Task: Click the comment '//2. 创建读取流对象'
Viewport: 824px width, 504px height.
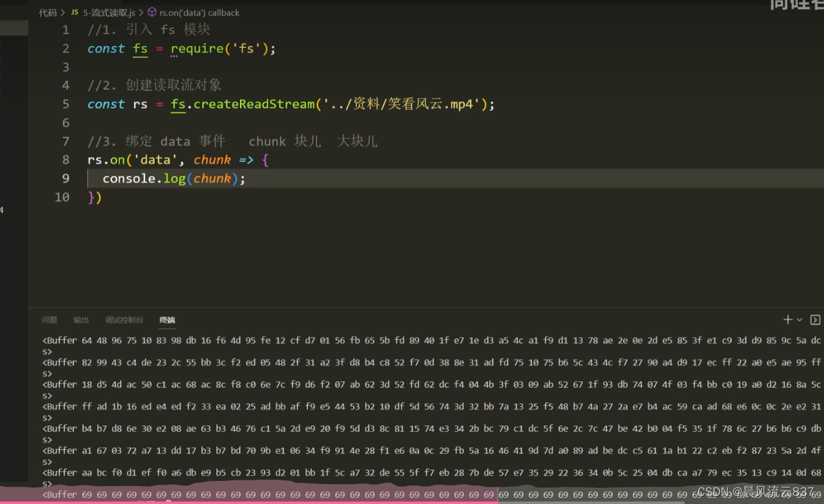Action: click(155, 85)
